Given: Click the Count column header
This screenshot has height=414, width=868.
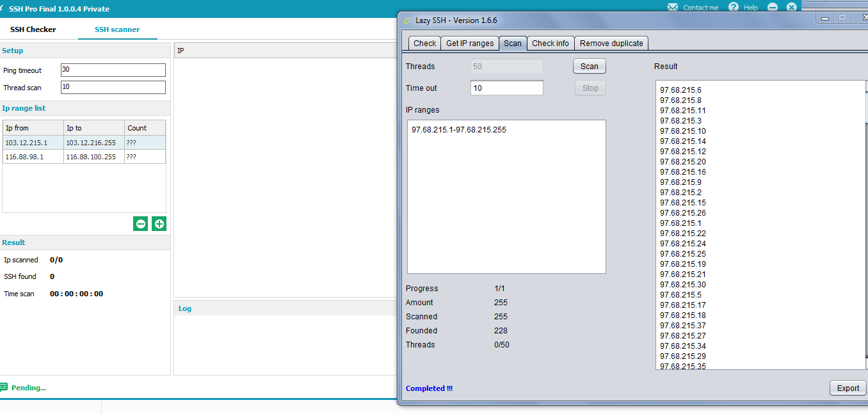Looking at the screenshot, I should pyautogui.click(x=145, y=128).
